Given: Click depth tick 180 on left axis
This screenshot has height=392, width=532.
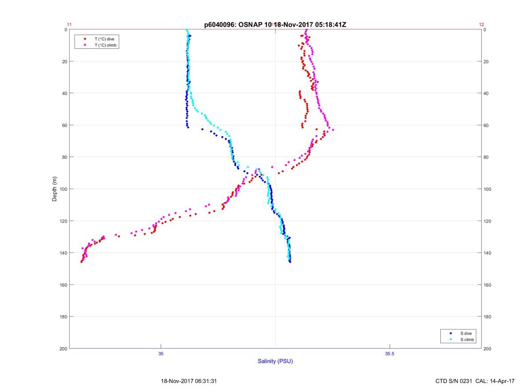Looking at the screenshot, I should pyautogui.click(x=63, y=317).
